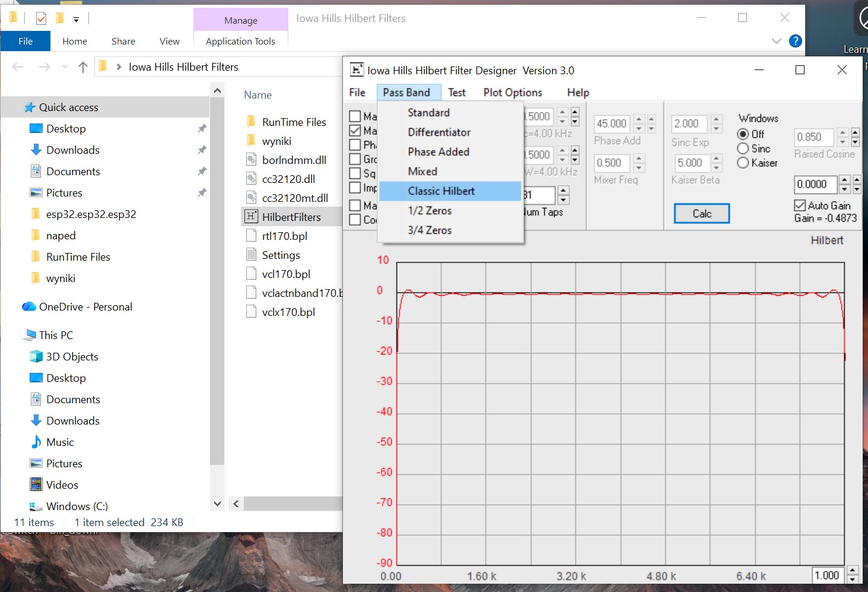Viewport: 868px width, 592px height.
Task: Click the OneDrive cloud icon
Action: pyautogui.click(x=29, y=307)
